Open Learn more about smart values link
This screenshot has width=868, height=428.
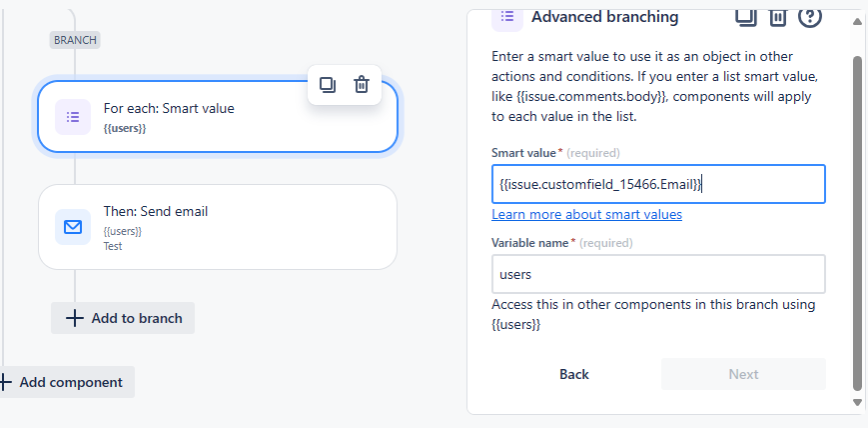[586, 215]
